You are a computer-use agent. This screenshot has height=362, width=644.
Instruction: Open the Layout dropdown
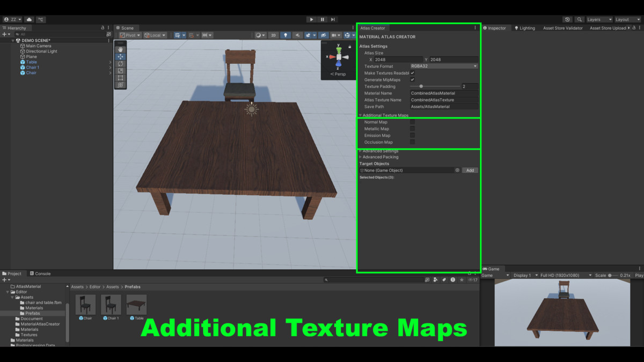(627, 19)
